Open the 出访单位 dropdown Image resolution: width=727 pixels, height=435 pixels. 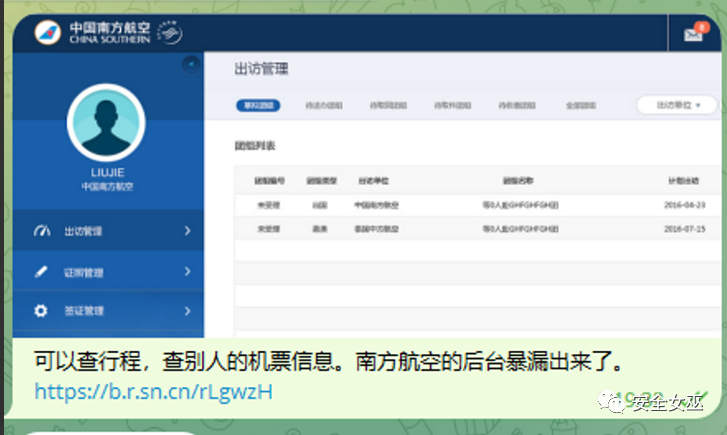(x=677, y=105)
